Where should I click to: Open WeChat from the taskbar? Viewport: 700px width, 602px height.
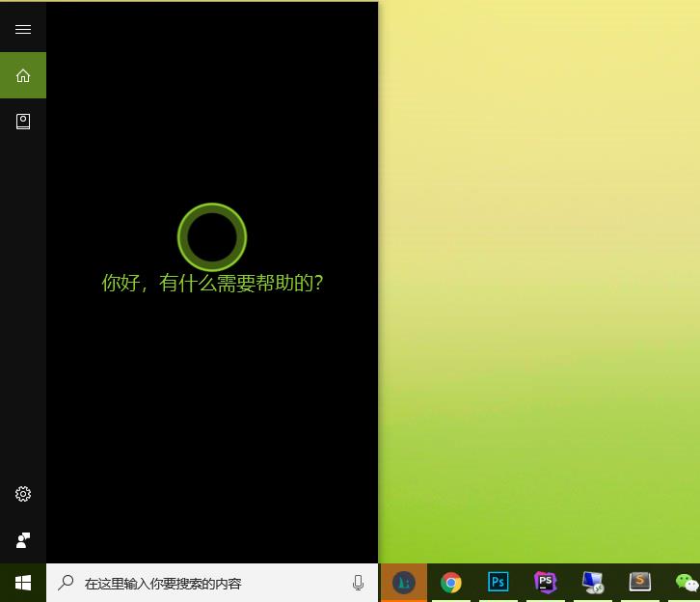(x=687, y=583)
